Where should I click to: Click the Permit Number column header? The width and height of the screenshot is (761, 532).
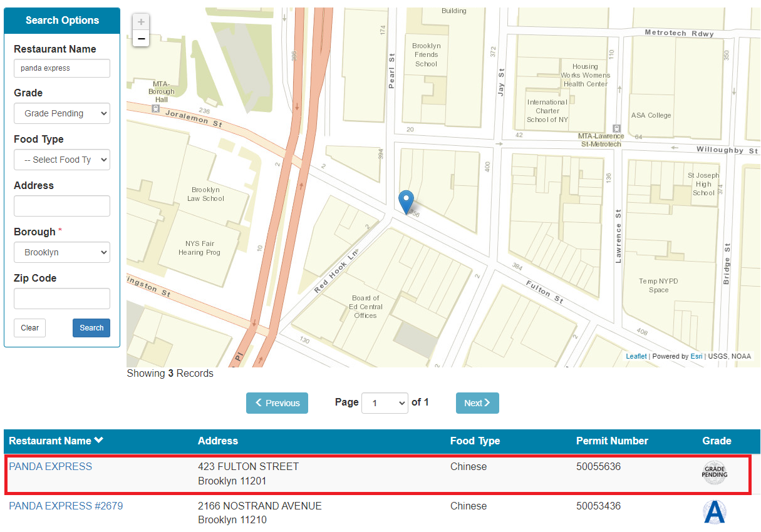[612, 441]
